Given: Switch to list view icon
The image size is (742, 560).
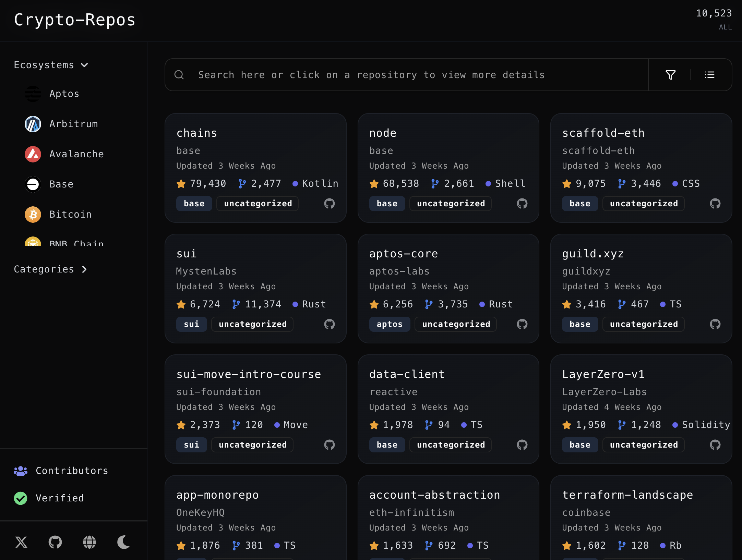Looking at the screenshot, I should point(709,75).
